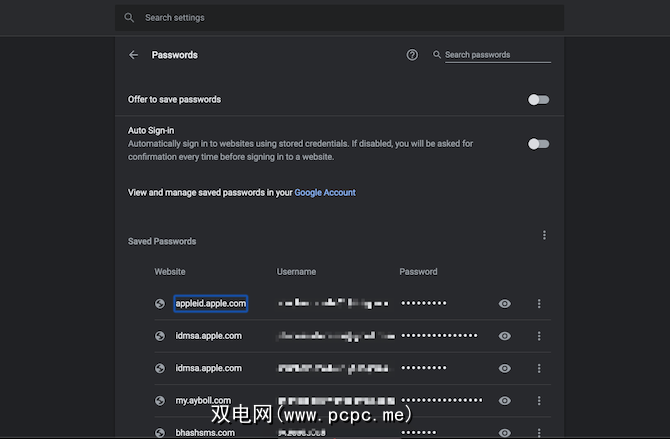Toggle Offer to save passwords switch
The width and height of the screenshot is (670, 439).
coord(538,100)
